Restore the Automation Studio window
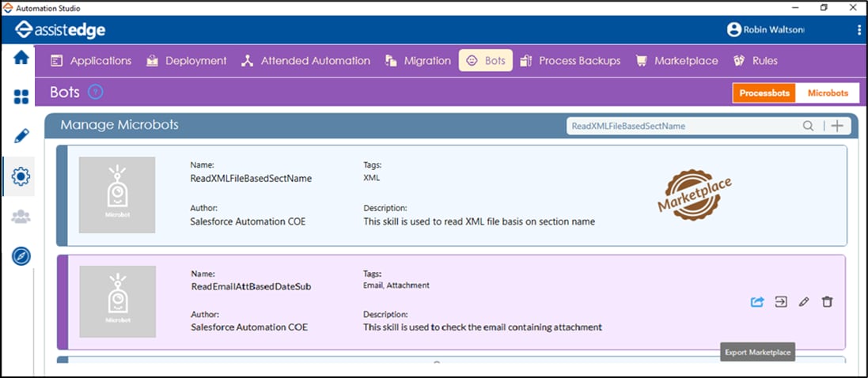Screen dimensions: 868x378 coord(824,8)
